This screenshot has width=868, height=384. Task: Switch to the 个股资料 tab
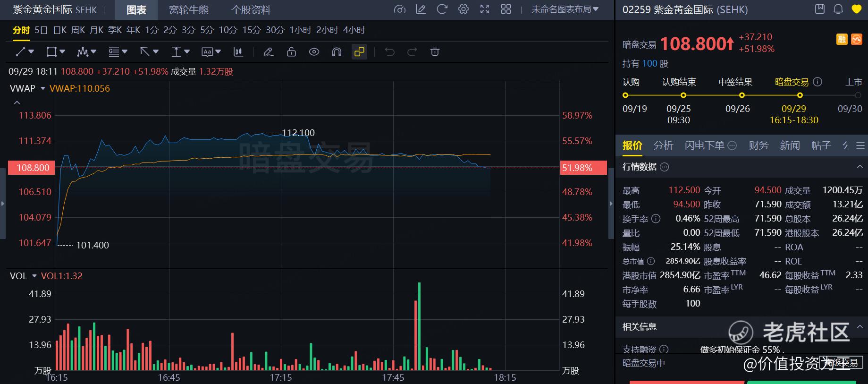(x=251, y=10)
